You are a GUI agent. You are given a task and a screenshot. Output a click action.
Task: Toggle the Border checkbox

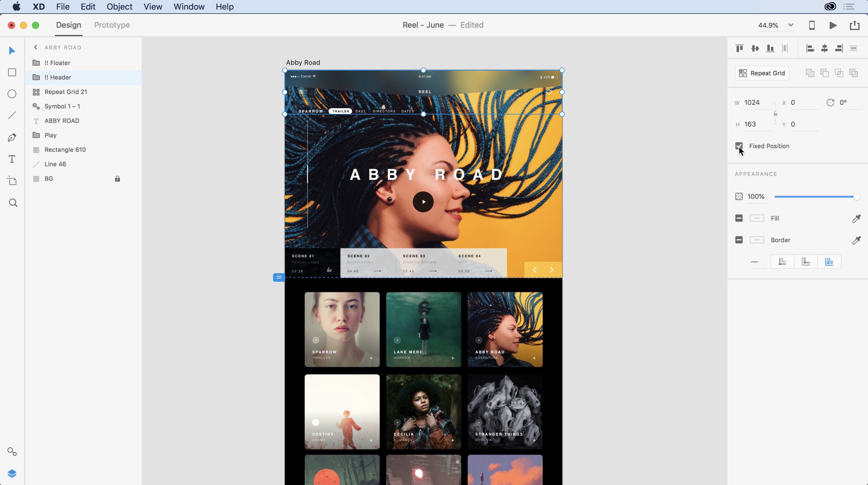(x=739, y=240)
